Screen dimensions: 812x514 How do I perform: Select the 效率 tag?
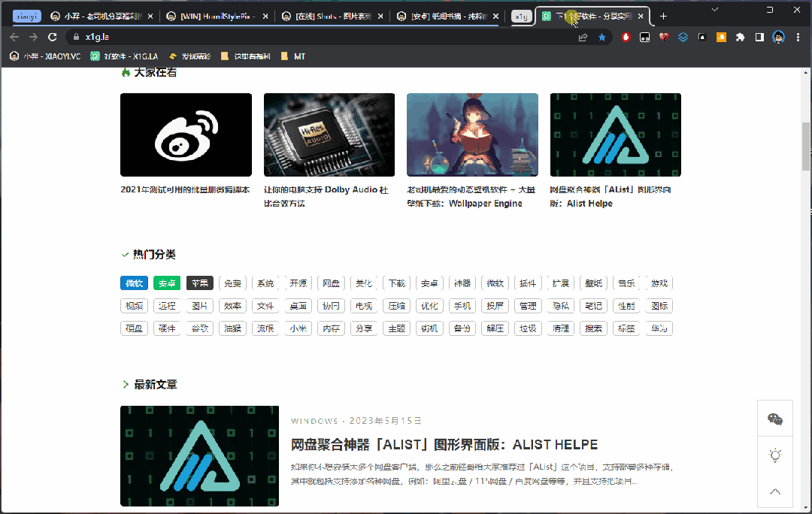(232, 306)
